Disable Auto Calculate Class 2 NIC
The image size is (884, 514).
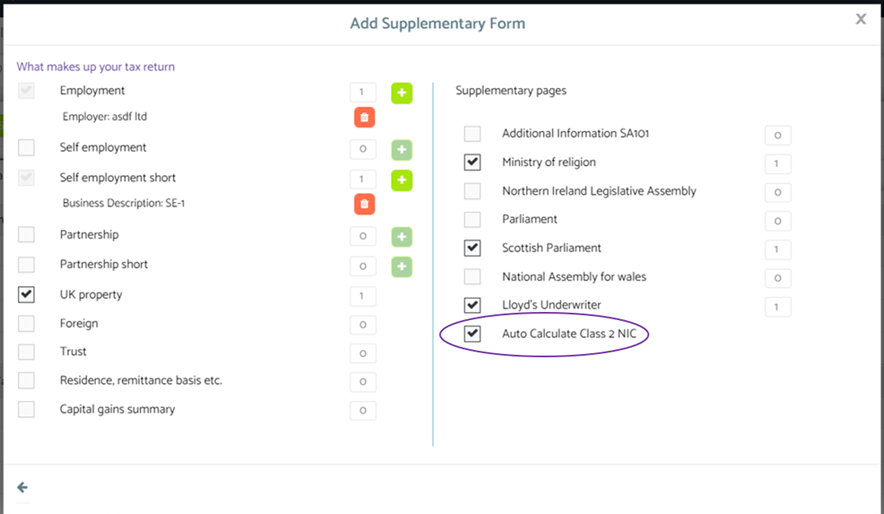tap(472, 334)
